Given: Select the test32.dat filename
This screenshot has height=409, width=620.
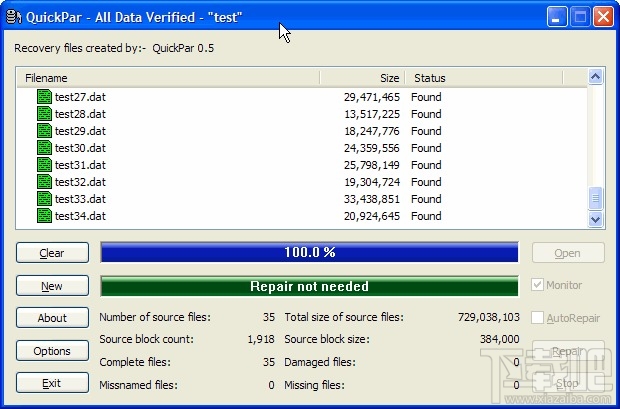Looking at the screenshot, I should 80,182.
